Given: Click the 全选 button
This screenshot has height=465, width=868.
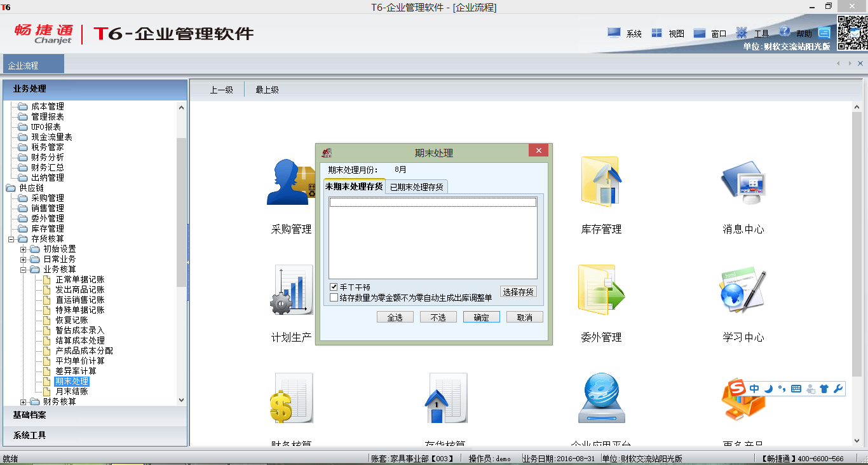Looking at the screenshot, I should point(395,317).
